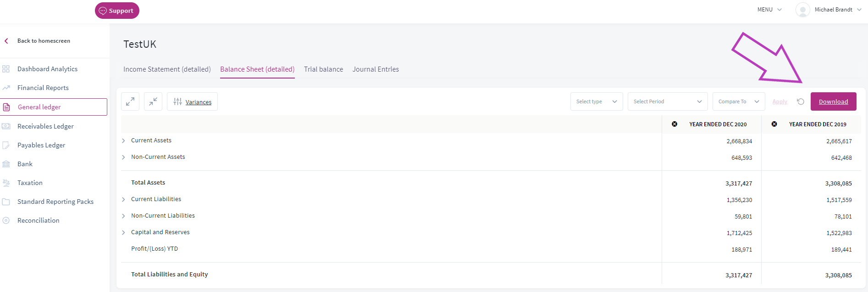The width and height of the screenshot is (868, 292).
Task: Open Taxation in sidebar
Action: click(x=30, y=183)
